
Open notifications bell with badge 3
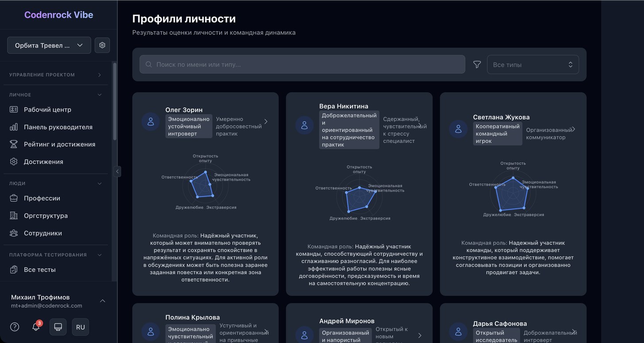pos(36,327)
